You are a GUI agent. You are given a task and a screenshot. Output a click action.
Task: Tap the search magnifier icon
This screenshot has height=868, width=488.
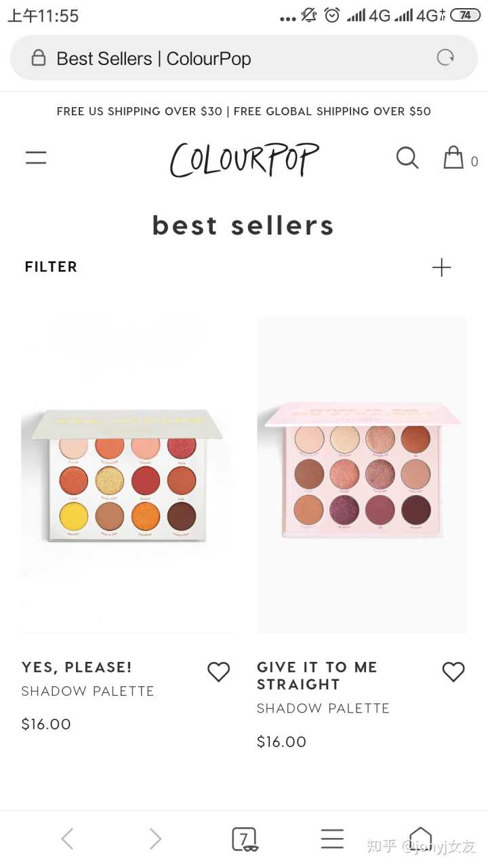[407, 158]
